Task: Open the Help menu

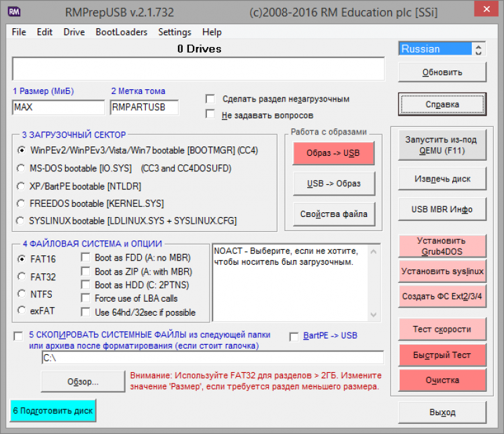Action: (212, 32)
